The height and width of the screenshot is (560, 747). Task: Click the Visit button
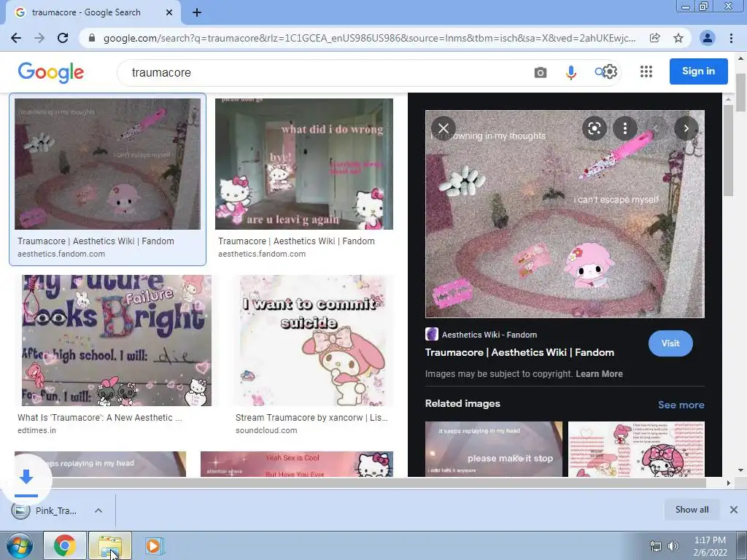point(670,343)
